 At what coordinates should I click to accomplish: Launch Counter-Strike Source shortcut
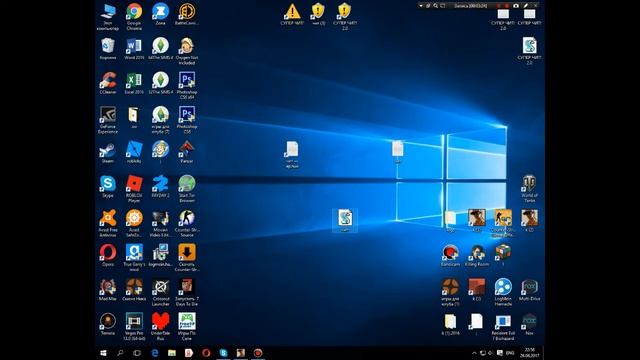click(187, 222)
